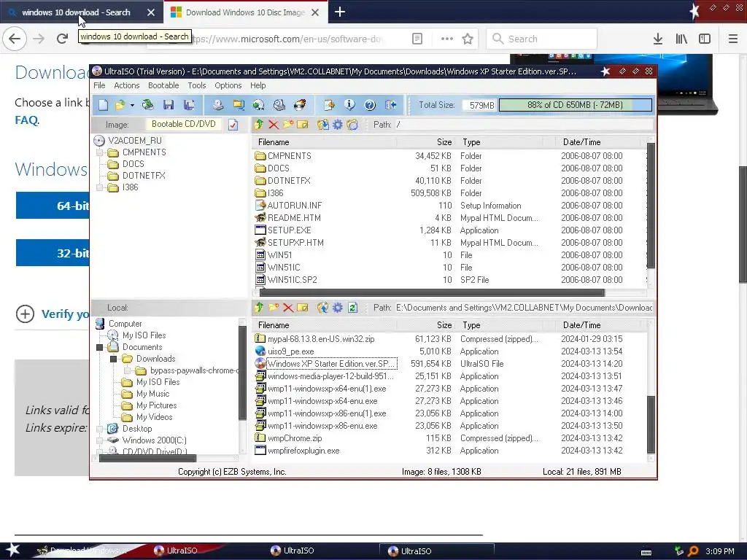Click the gear icon in Local pane toolbar
Screen dimensions: 747x560
coord(337,308)
